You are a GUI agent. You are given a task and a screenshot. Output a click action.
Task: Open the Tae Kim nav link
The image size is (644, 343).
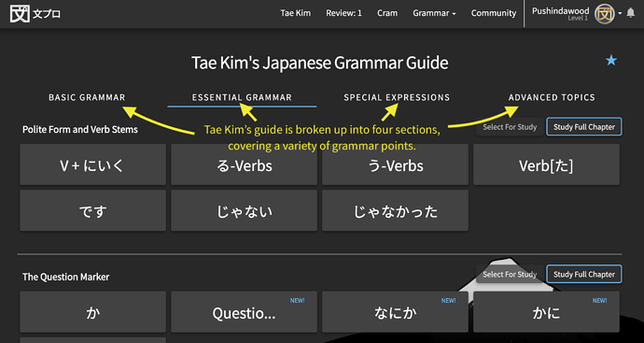tap(295, 13)
